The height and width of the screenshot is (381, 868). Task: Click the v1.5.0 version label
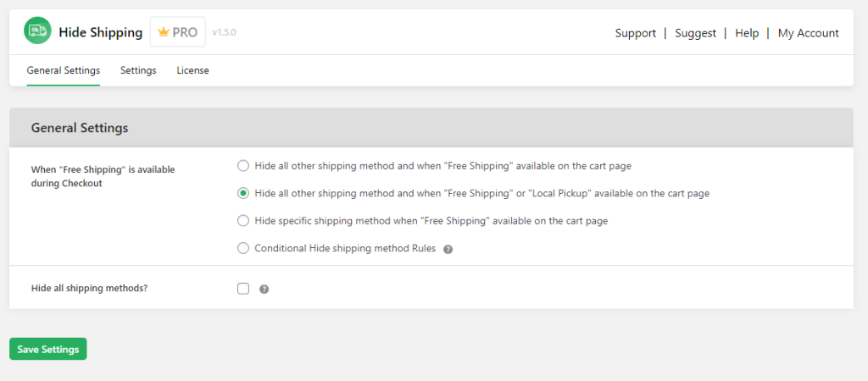[224, 33]
